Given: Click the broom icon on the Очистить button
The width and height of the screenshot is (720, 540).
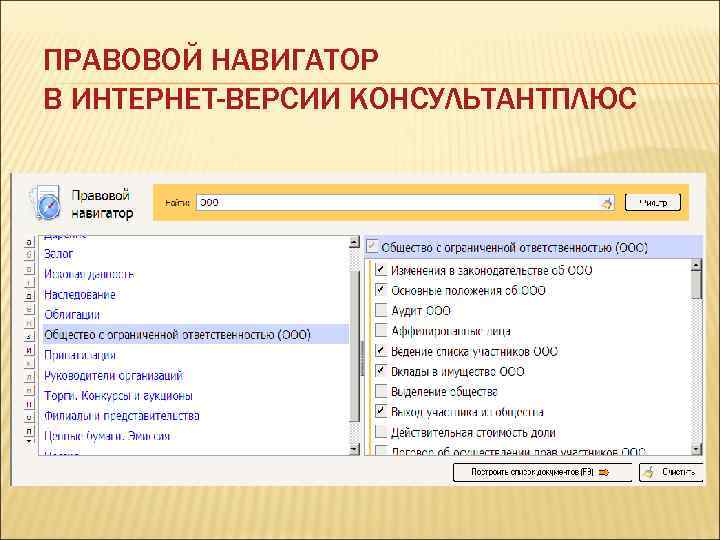Looking at the screenshot, I should [x=649, y=472].
